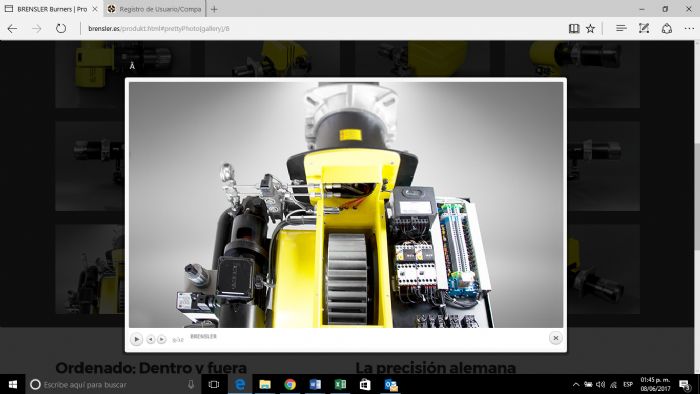Open the Make a Web Note tool
The image size is (700, 394).
pos(644,29)
